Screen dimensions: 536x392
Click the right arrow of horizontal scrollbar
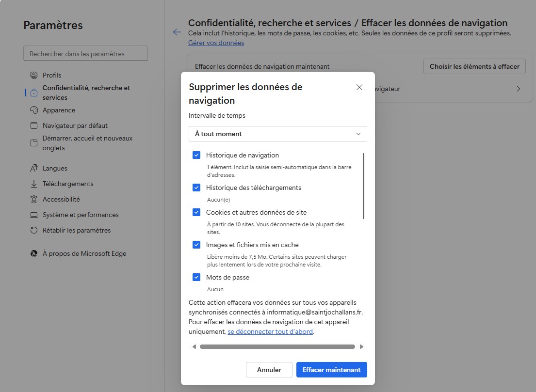361,346
